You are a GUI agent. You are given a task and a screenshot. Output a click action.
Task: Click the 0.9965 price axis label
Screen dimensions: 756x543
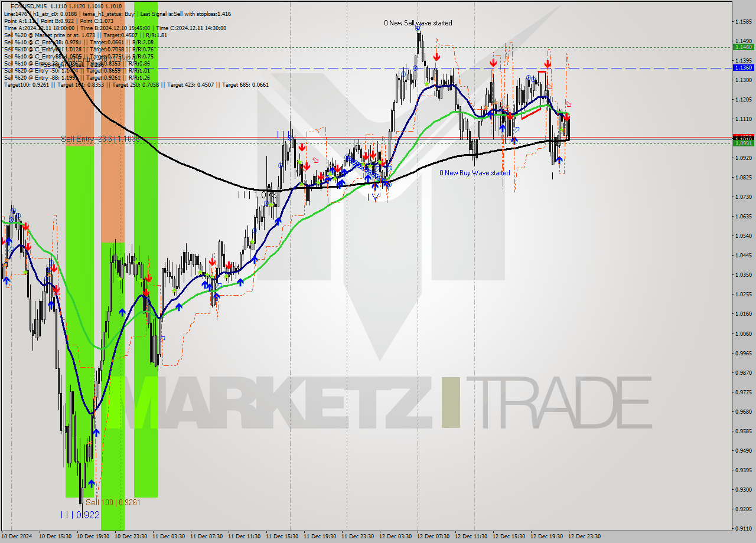743,353
